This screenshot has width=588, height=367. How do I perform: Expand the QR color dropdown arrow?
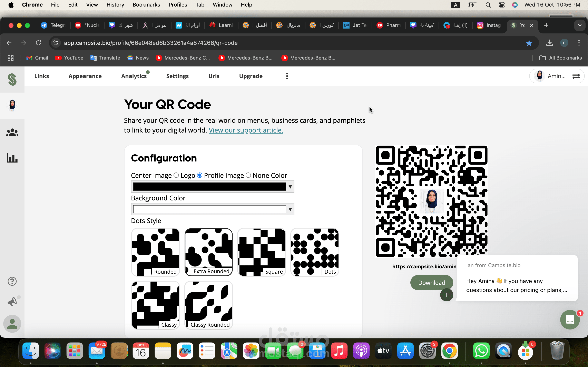pos(290,187)
